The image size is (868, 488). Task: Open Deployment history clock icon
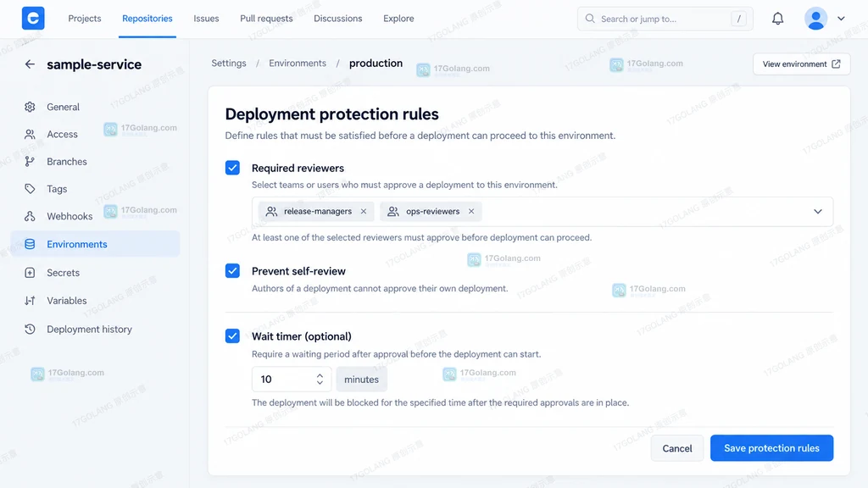click(30, 330)
